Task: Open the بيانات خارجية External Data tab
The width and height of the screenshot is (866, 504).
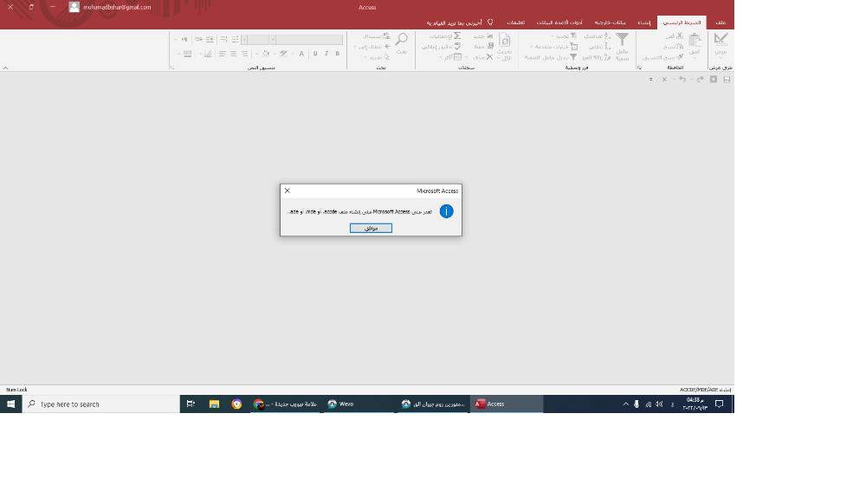Action: [x=610, y=23]
